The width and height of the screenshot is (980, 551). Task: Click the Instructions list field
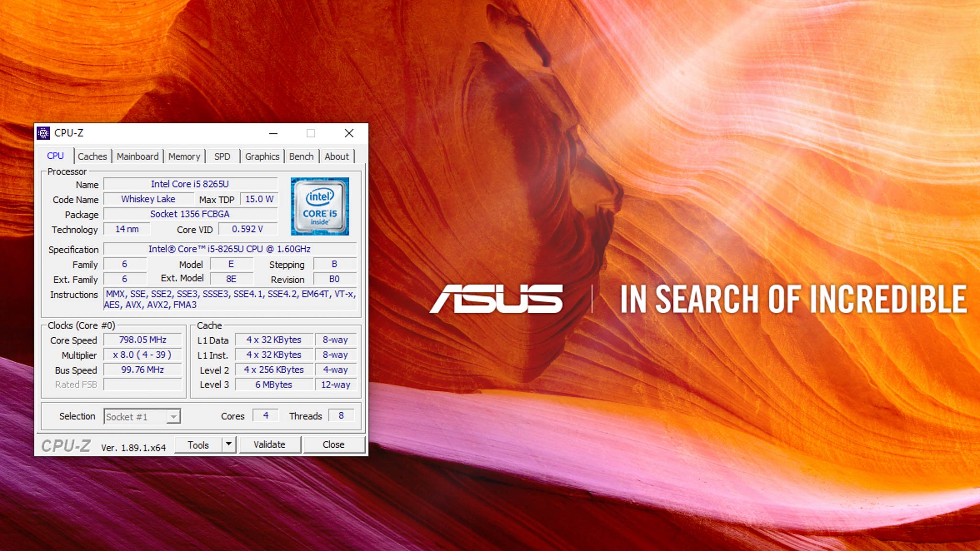click(230, 299)
